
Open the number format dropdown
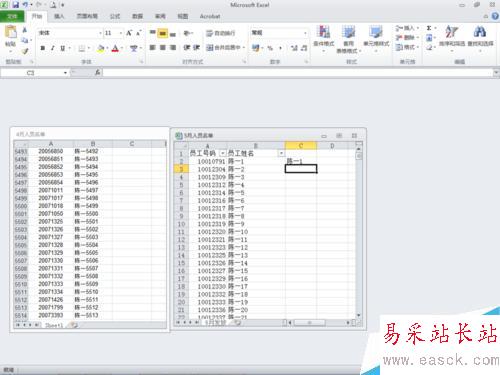(x=305, y=33)
